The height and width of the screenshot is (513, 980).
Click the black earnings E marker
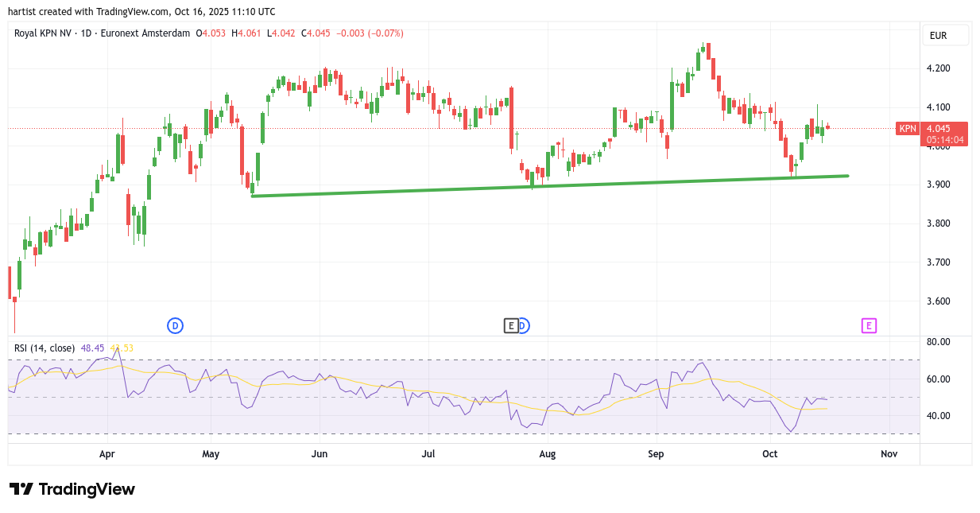click(512, 325)
